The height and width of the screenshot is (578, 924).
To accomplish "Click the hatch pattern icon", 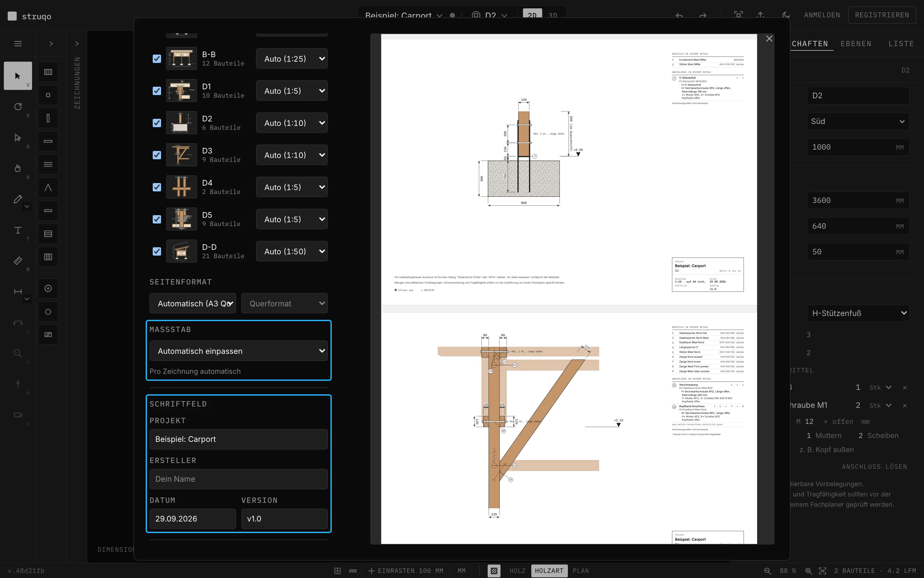I will (494, 571).
